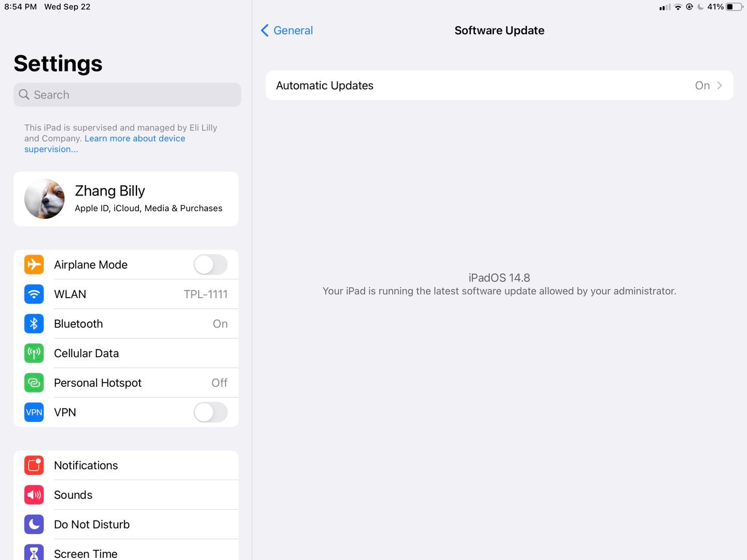Tap the magnifying glass search icon

point(24,94)
